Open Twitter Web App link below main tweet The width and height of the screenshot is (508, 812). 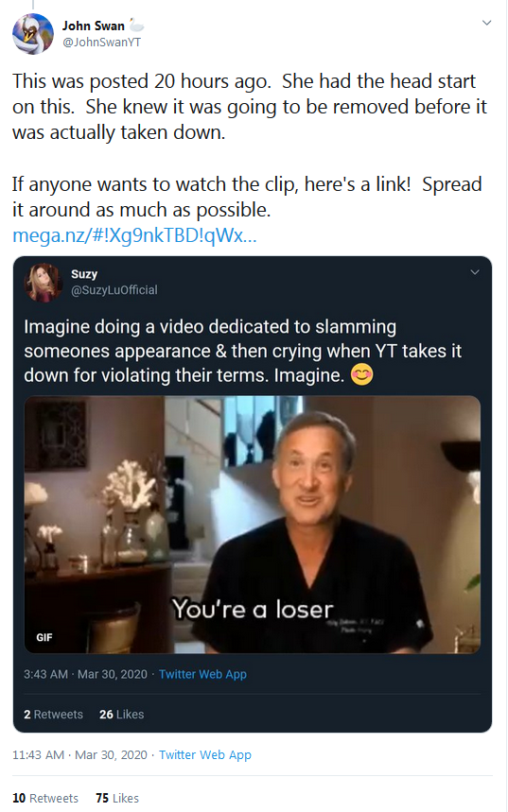tap(204, 755)
